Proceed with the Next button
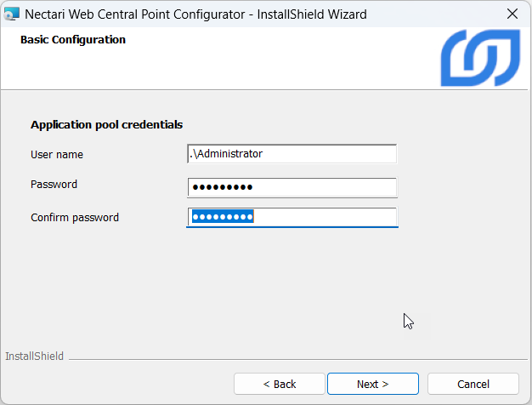Image resolution: width=532 pixels, height=405 pixels. click(372, 384)
